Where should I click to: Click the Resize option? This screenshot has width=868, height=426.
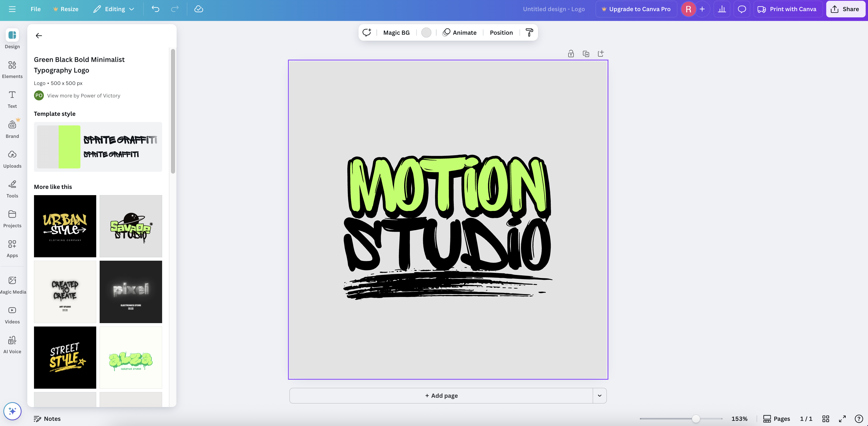pos(66,9)
